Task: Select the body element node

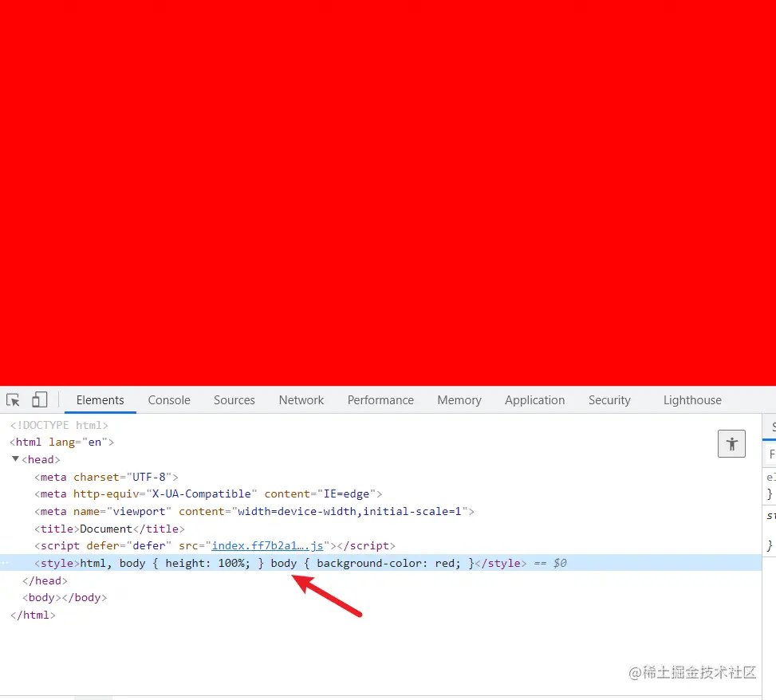Action: click(x=65, y=597)
